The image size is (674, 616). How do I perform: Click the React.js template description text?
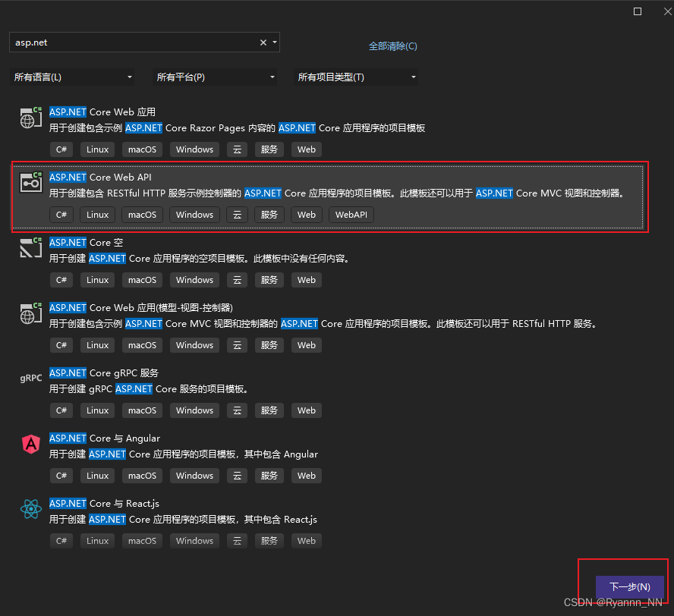183,520
